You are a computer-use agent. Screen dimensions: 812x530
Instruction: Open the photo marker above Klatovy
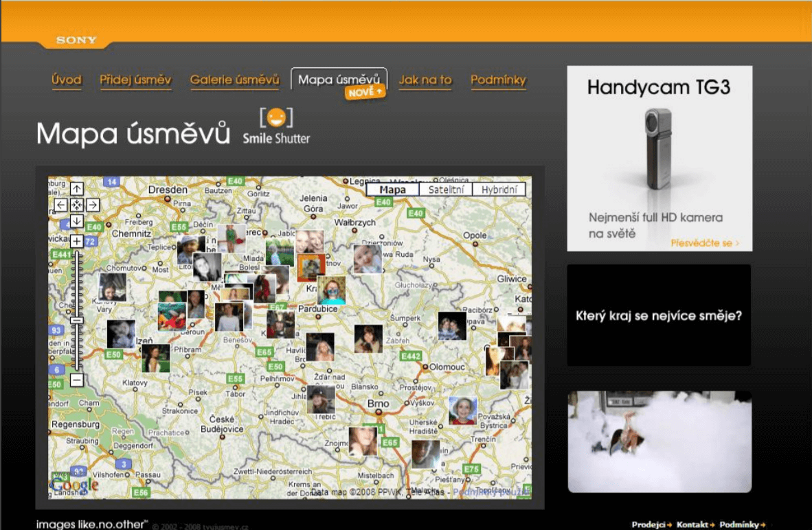coord(155,358)
